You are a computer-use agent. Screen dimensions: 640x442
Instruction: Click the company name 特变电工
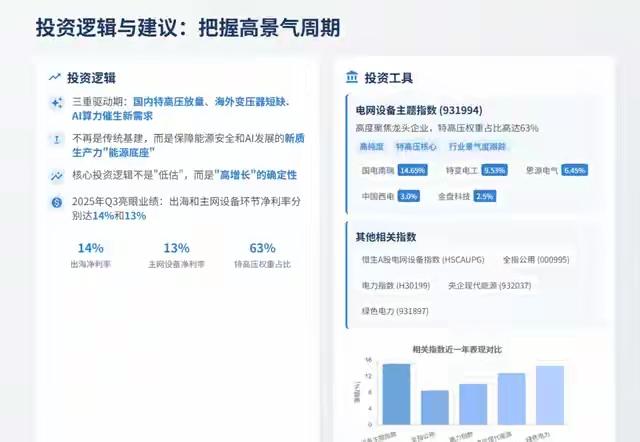pos(462,170)
